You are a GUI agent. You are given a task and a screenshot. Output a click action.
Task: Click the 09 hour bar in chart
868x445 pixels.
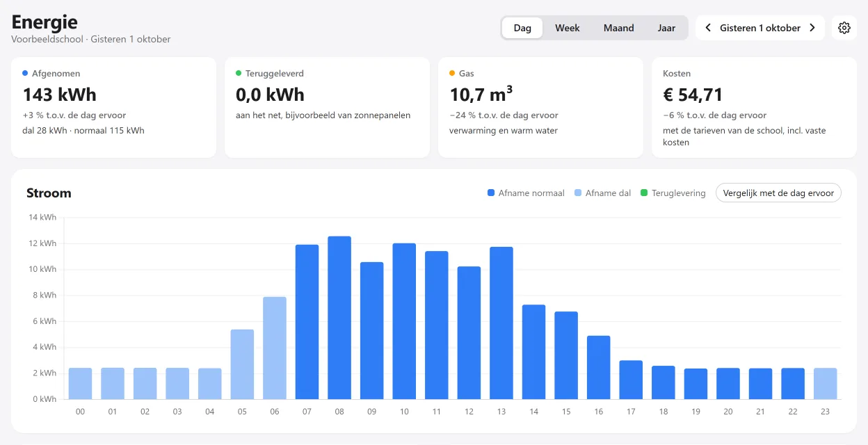[371, 331]
